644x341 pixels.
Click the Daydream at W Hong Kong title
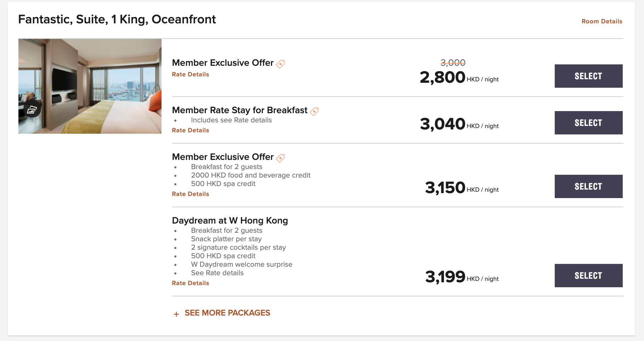[x=230, y=220]
